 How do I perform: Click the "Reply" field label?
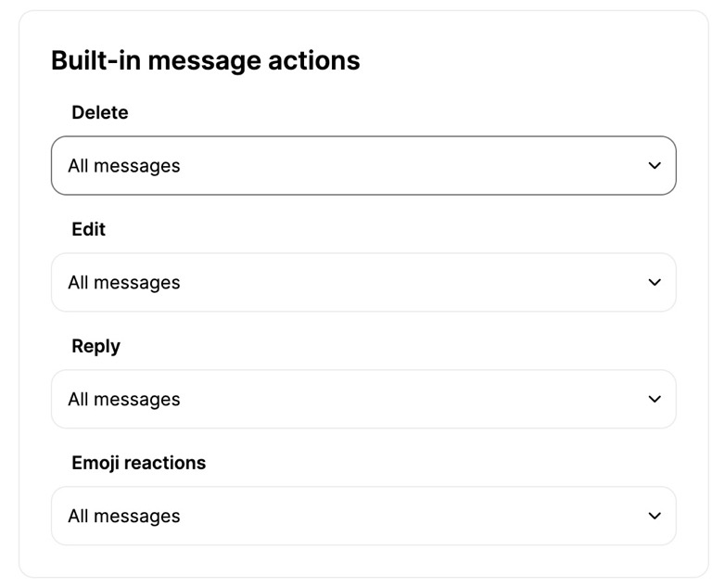click(x=96, y=346)
